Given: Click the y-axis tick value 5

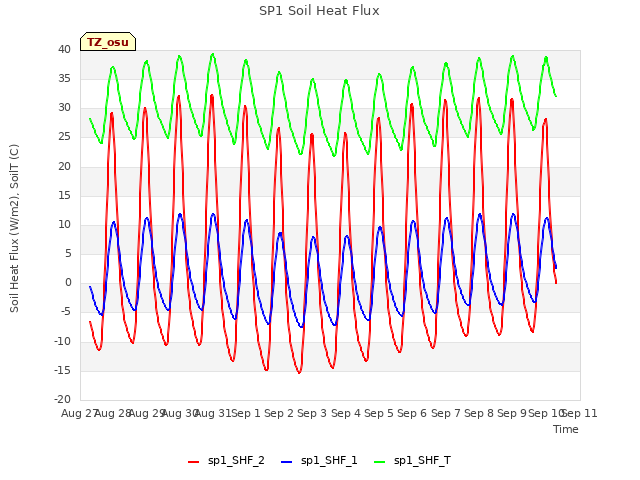Looking at the screenshot, I should [x=68, y=253].
